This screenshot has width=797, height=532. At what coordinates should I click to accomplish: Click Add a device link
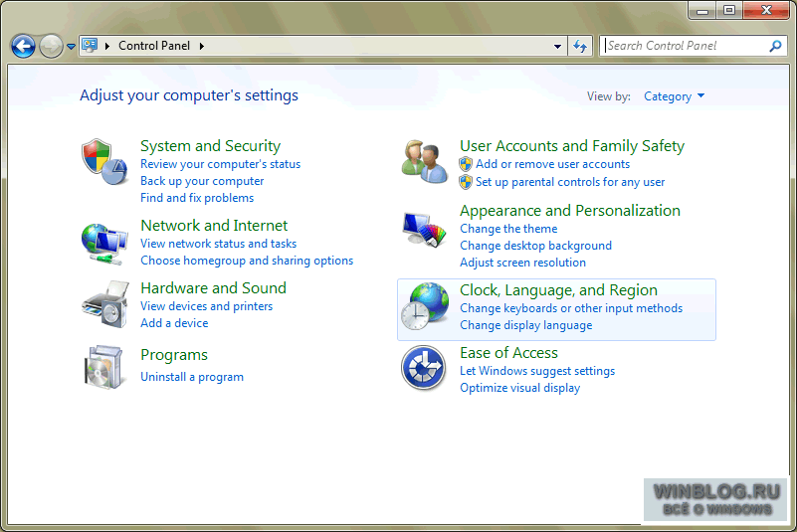(x=174, y=322)
